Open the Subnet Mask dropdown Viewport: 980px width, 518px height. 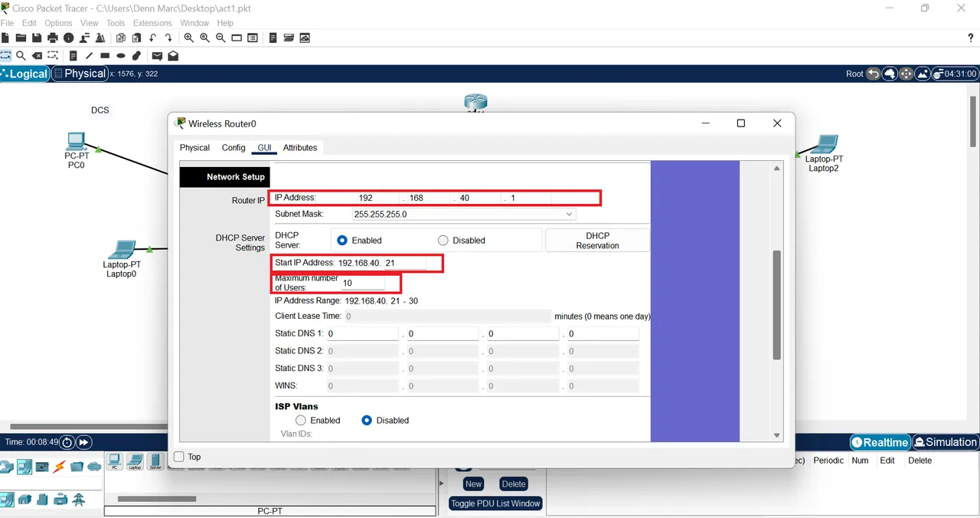[463, 215]
